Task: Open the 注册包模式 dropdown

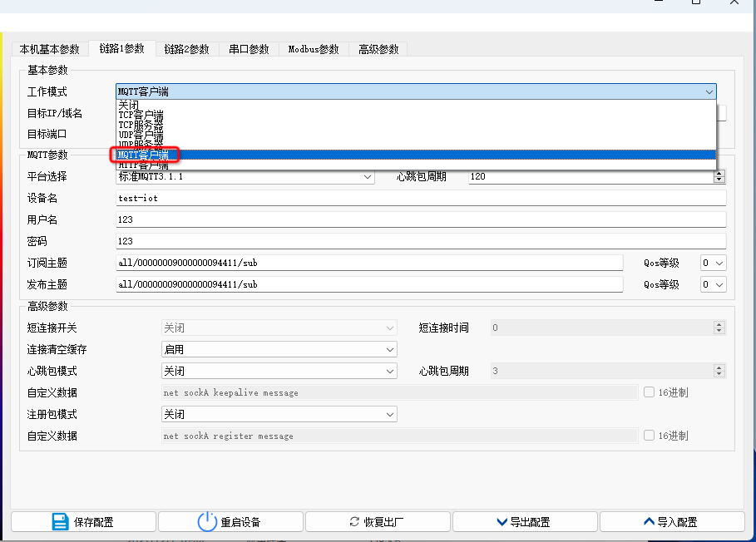Action: click(390, 413)
